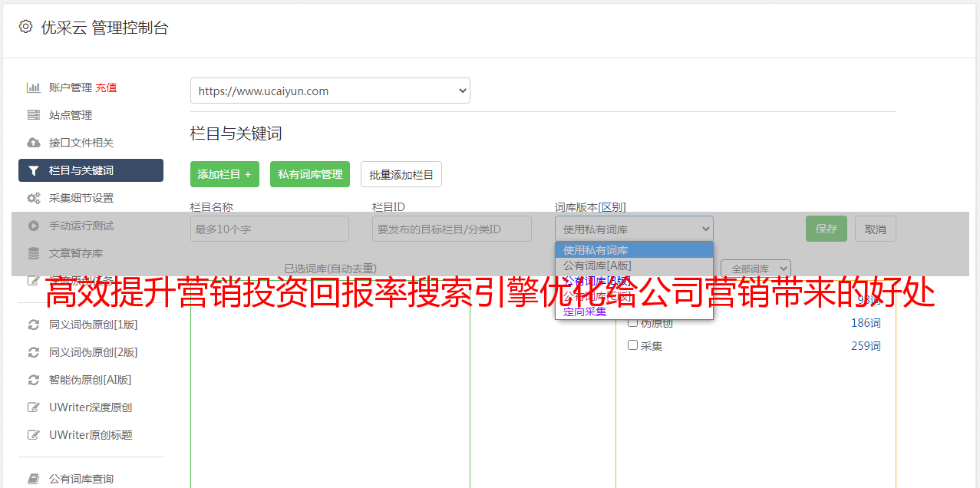Click the edit icon beside UWriter原创标题
The height and width of the screenshot is (488, 980).
tap(34, 435)
